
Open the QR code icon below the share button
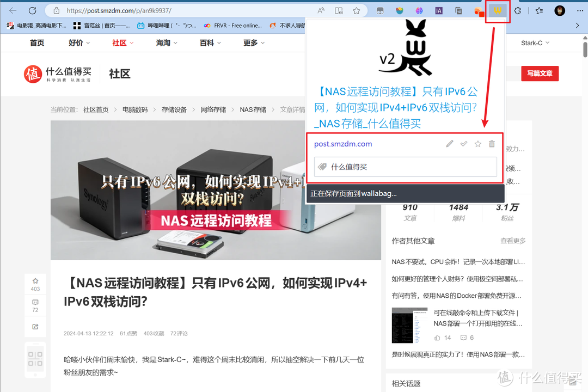point(35,359)
